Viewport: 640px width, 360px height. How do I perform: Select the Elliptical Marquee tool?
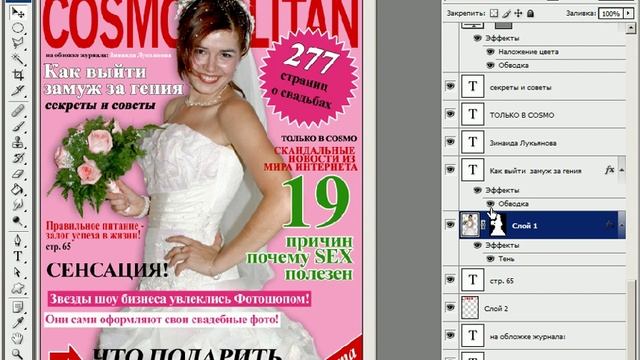(18, 28)
